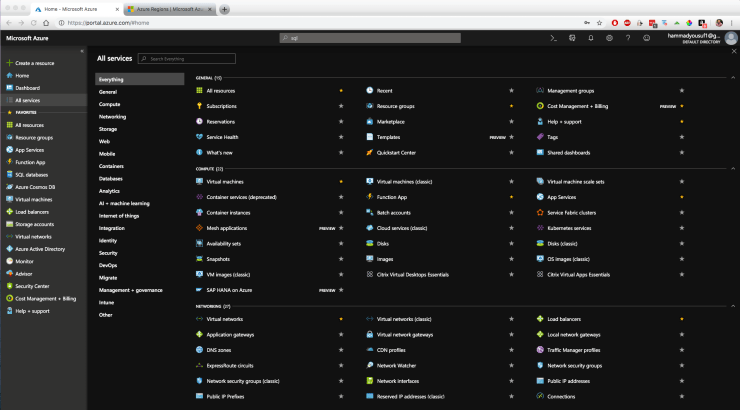
Task: Select the Everything category
Action: tap(139, 79)
